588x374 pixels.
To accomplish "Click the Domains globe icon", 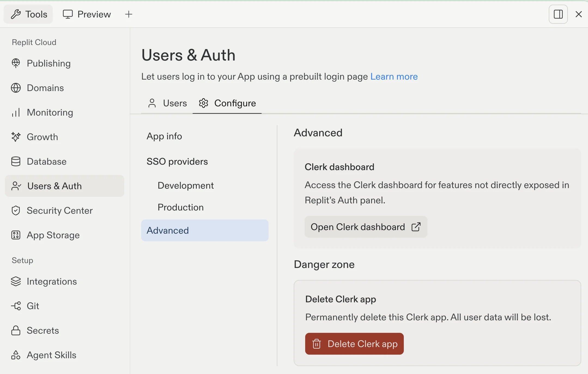I will [16, 88].
